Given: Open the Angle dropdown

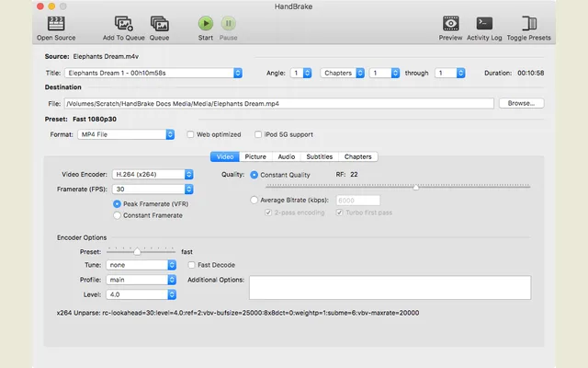Looking at the screenshot, I should (300, 73).
